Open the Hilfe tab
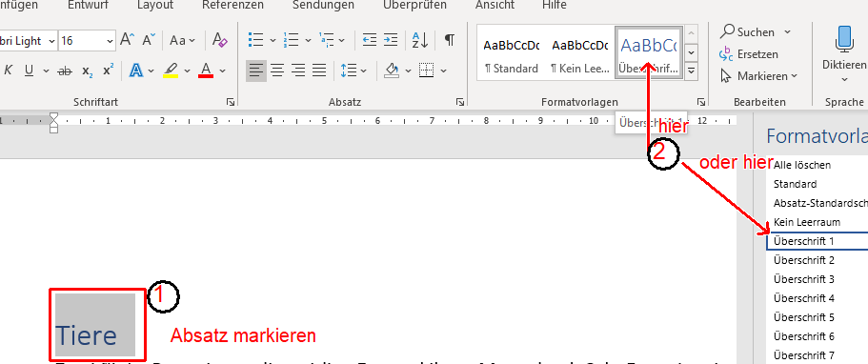This screenshot has width=868, height=364. click(x=555, y=6)
